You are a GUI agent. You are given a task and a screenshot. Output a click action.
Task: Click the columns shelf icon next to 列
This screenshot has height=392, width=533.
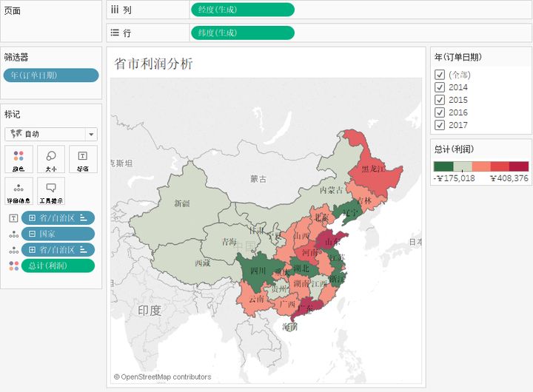[x=115, y=10]
